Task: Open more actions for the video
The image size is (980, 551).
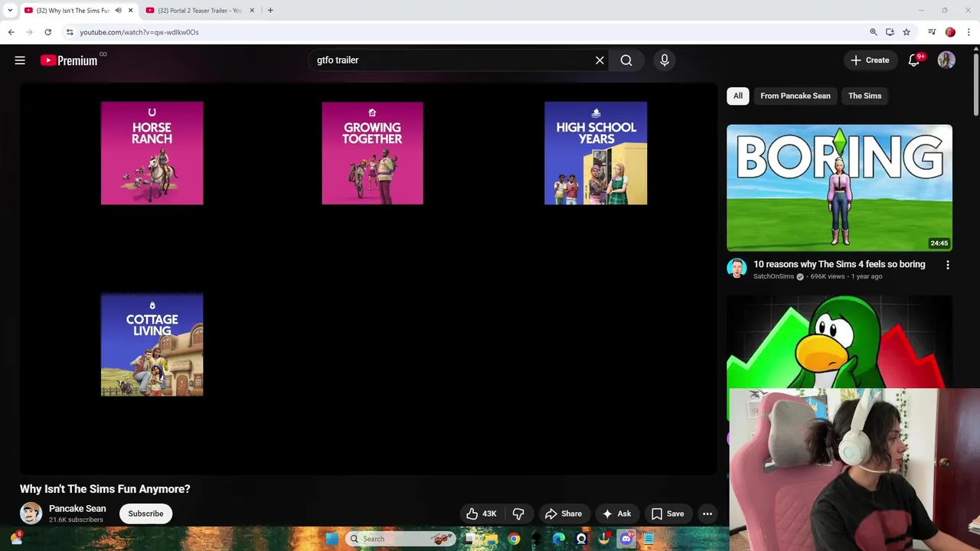Action: point(707,514)
